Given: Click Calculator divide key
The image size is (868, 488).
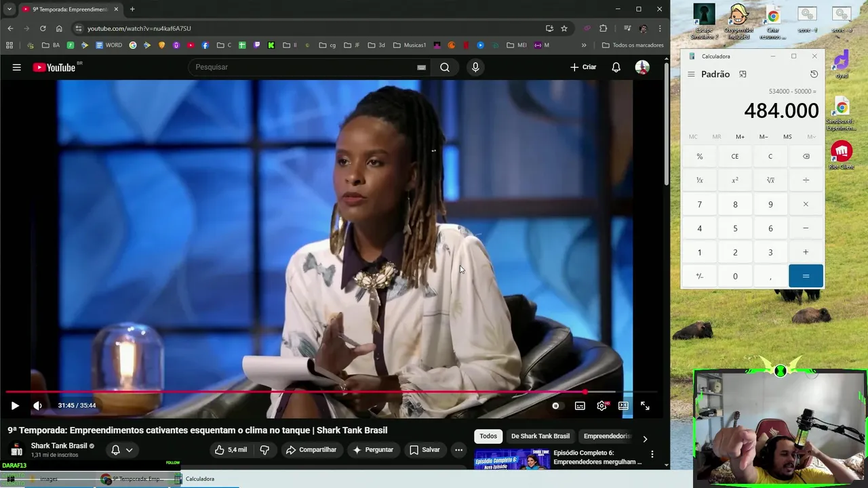Looking at the screenshot, I should tap(806, 180).
